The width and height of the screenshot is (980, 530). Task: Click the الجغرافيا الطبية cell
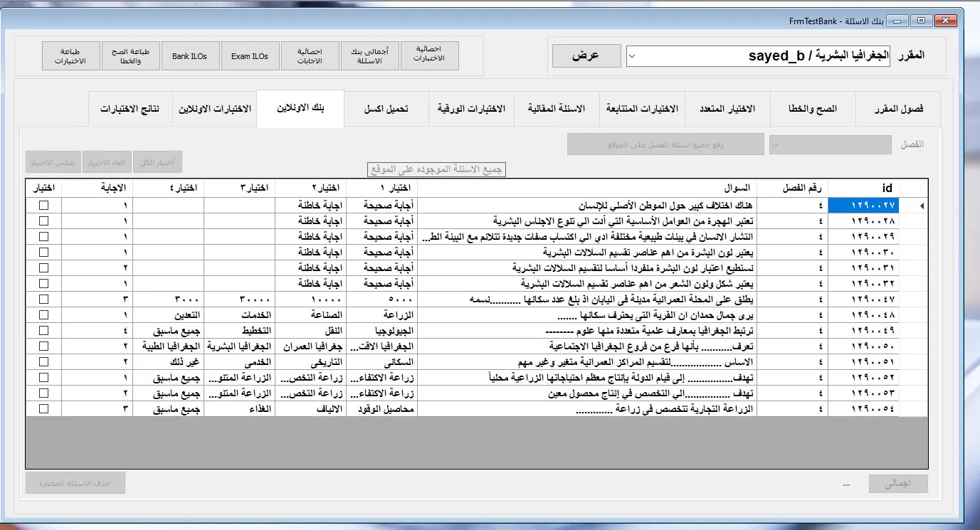[x=169, y=346]
